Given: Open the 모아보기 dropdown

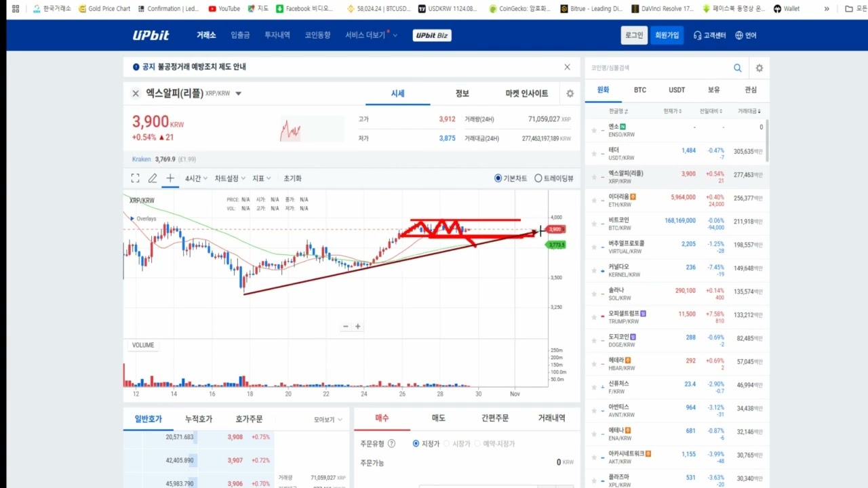Looking at the screenshot, I should click(x=328, y=420).
